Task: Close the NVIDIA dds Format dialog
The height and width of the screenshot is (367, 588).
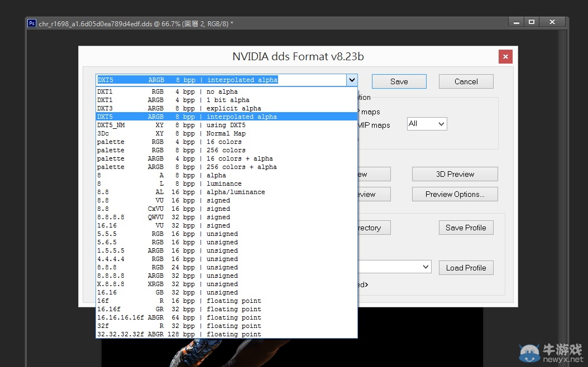Action: coord(505,56)
